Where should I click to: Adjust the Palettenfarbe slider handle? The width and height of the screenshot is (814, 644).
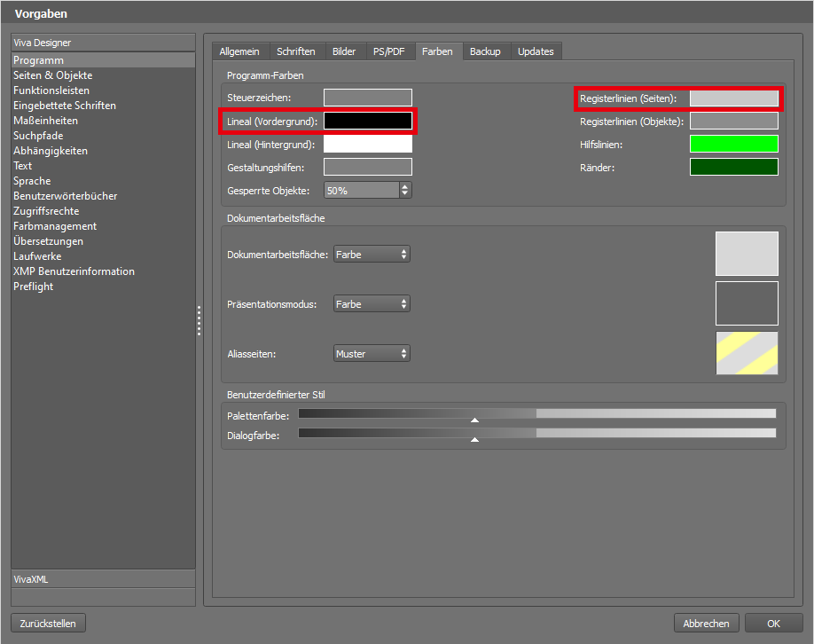(x=474, y=420)
